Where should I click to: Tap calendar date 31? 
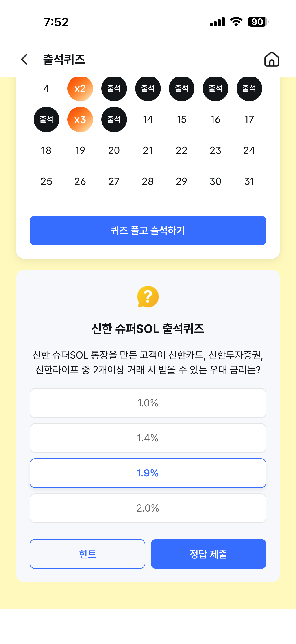249,181
